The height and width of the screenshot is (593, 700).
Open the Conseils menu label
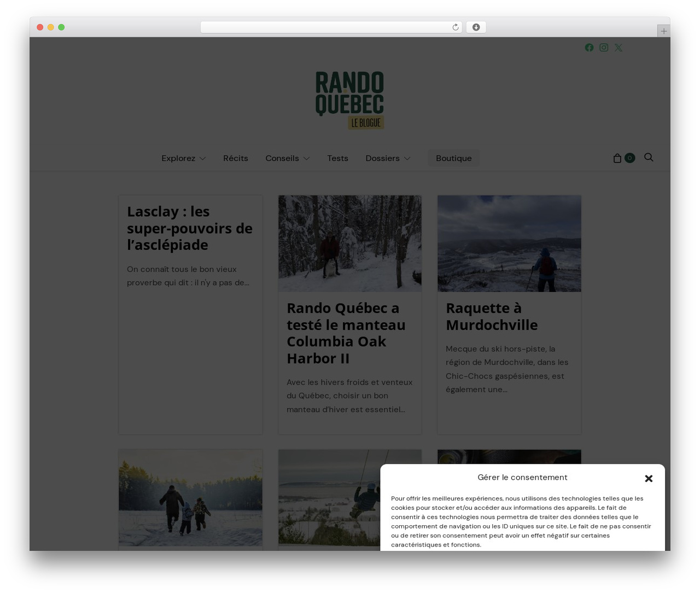click(x=282, y=158)
